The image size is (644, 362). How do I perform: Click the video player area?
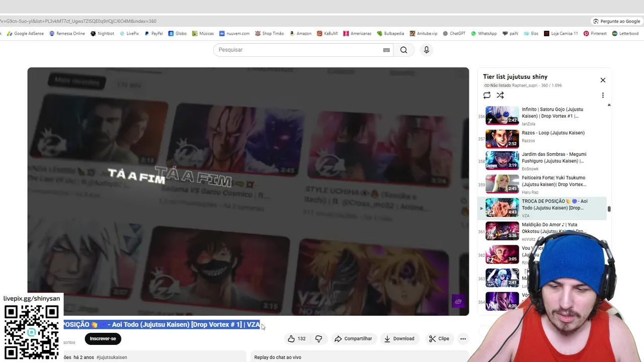[248, 192]
